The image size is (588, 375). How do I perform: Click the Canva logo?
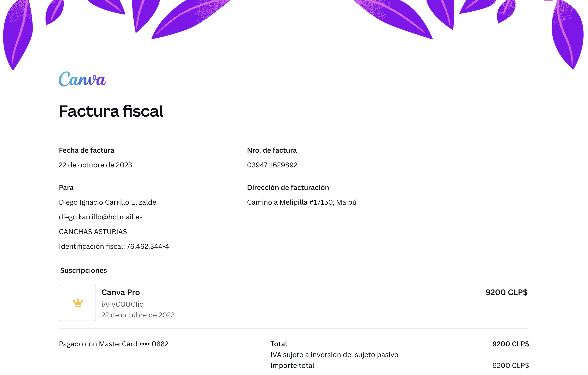(x=82, y=79)
